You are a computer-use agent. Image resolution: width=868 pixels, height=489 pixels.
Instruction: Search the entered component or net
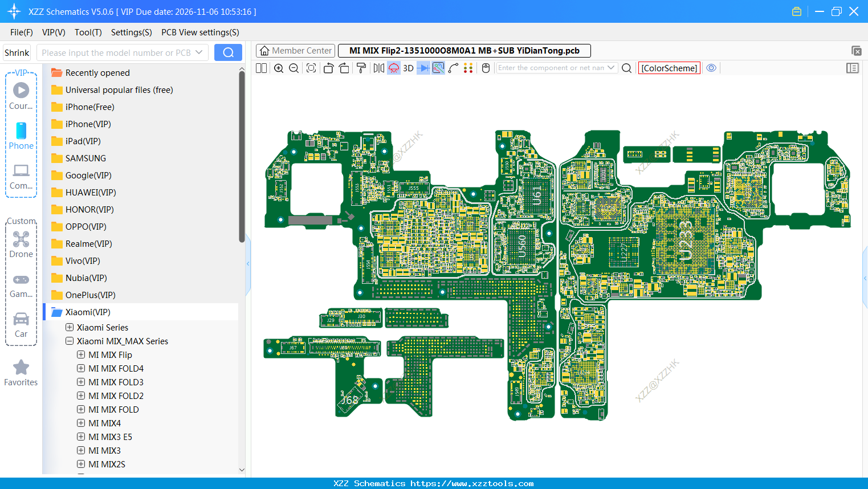626,68
